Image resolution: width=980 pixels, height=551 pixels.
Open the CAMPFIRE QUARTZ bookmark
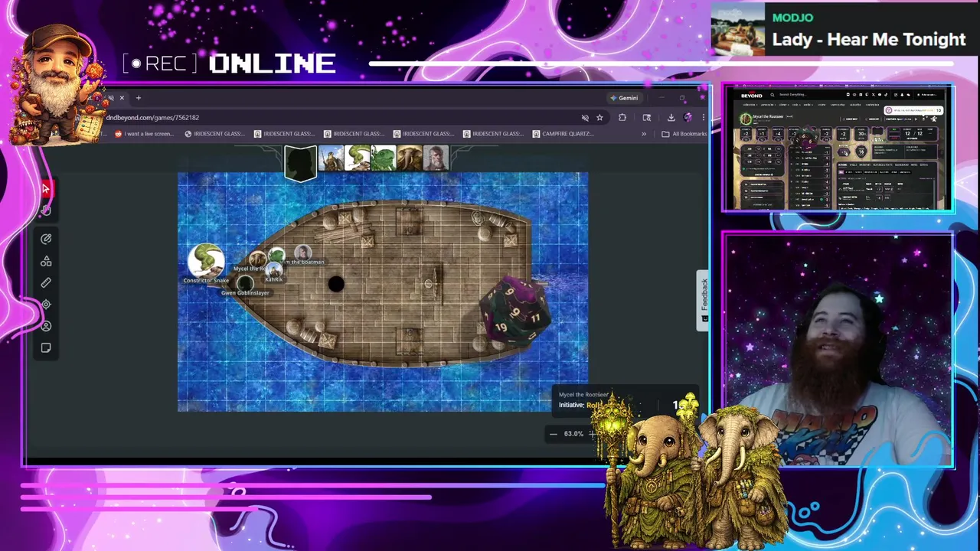pos(562,134)
